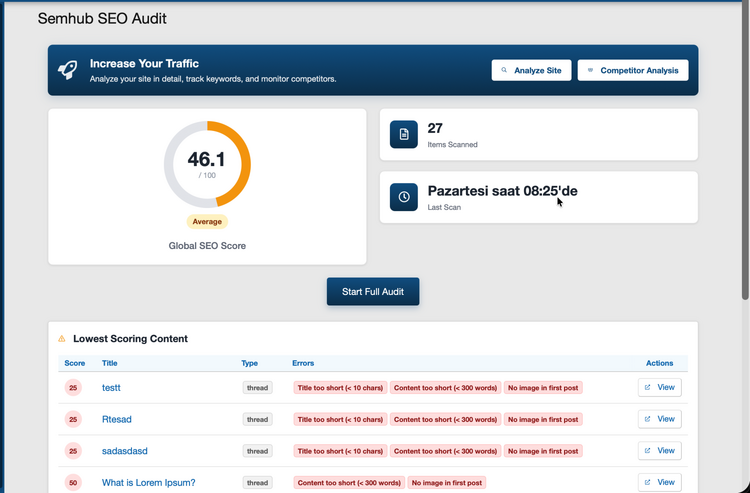
Task: Click the score 25 badge for testt
Action: coord(73,387)
